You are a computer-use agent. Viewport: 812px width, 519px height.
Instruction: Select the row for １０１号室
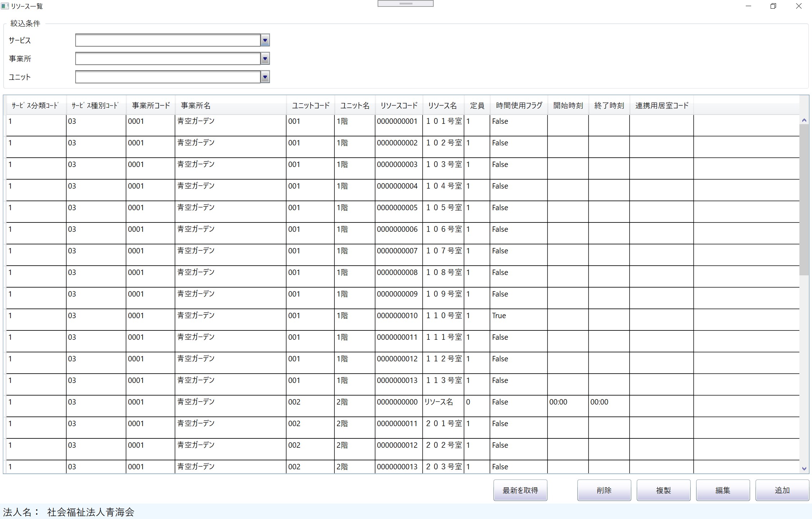(x=443, y=122)
